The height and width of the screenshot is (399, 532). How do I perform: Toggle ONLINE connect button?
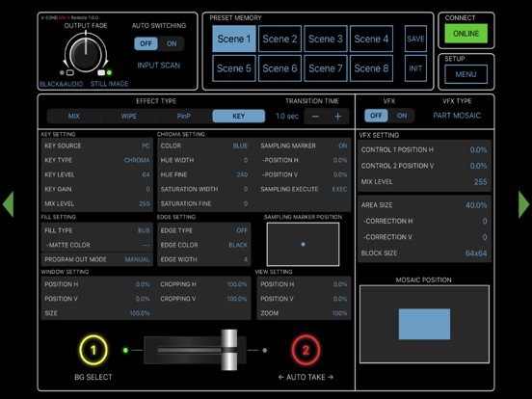(x=465, y=33)
